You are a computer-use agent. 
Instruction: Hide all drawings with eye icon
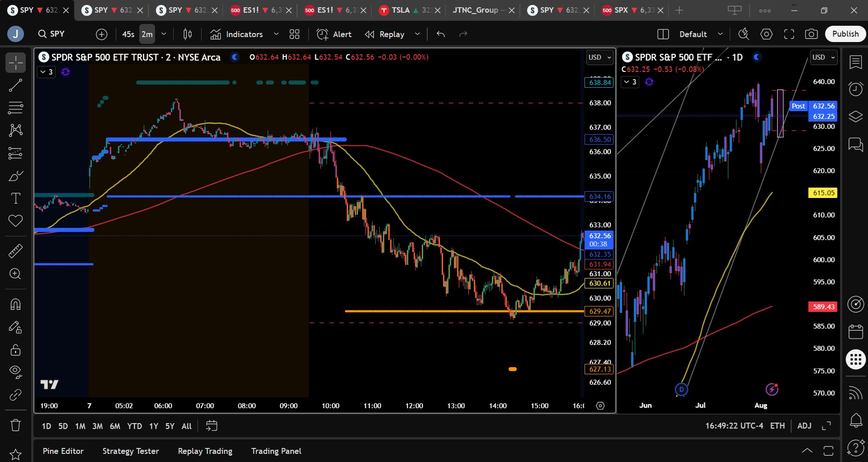point(15,372)
